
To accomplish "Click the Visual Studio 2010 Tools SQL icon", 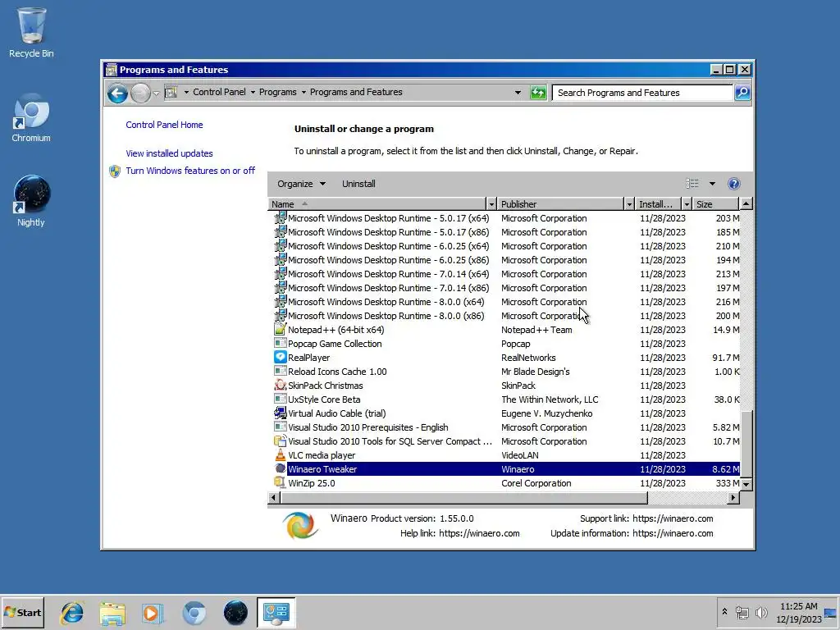I will (x=280, y=441).
